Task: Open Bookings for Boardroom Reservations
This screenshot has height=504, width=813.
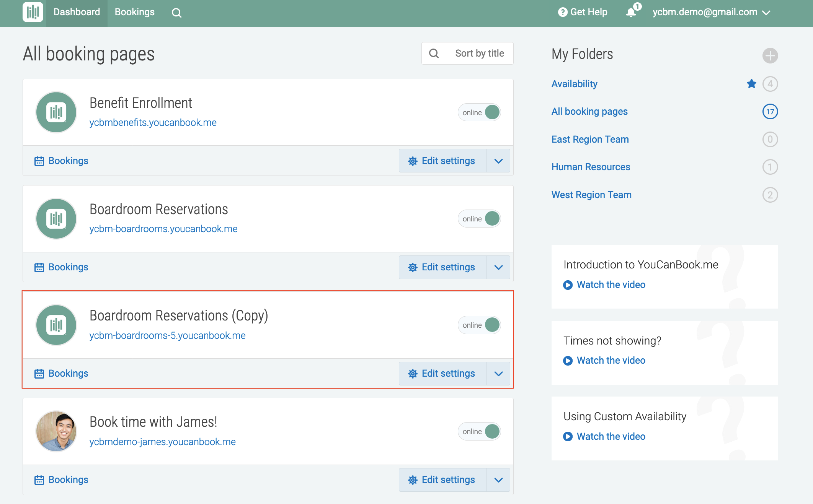Action: click(61, 267)
